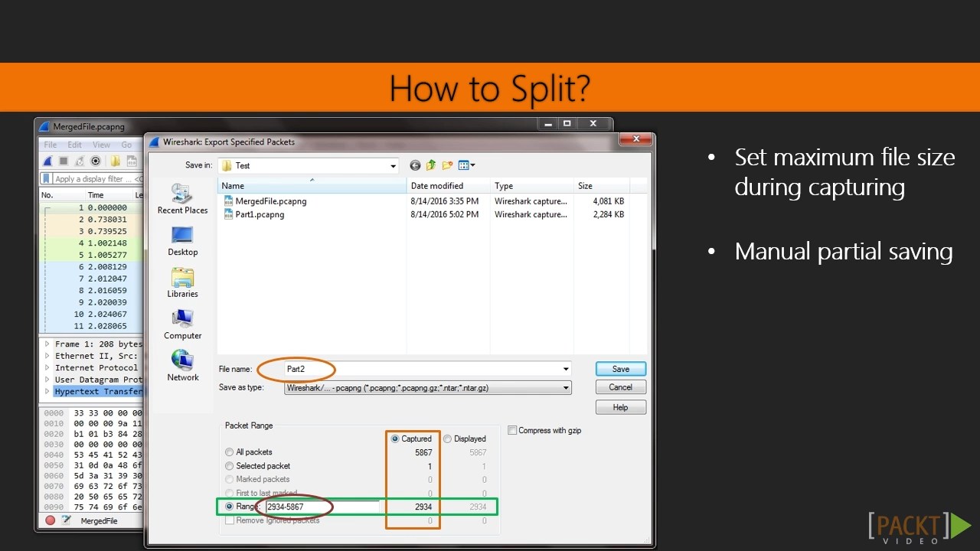Select the Range radio button
This screenshot has height=551, width=980.
pos(229,507)
